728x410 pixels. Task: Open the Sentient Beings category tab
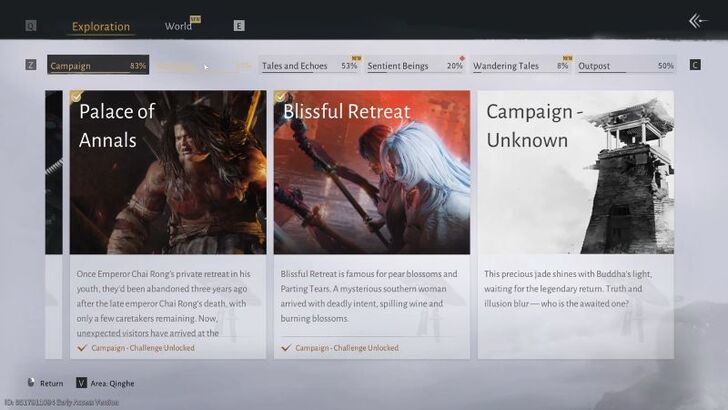tap(416, 65)
